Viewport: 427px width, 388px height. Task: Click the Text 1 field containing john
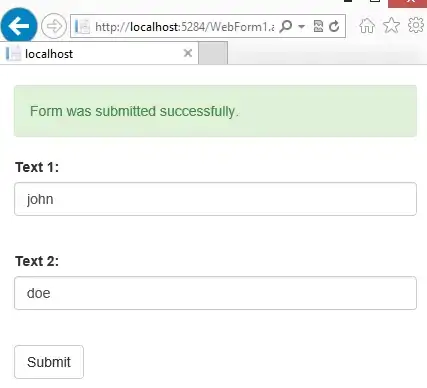pyautogui.click(x=215, y=199)
